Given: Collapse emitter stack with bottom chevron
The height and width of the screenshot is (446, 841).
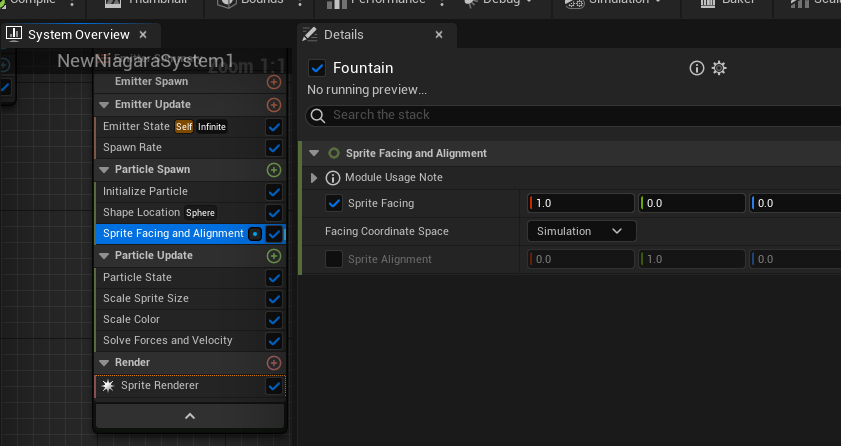Looking at the screenshot, I should pyautogui.click(x=190, y=416).
